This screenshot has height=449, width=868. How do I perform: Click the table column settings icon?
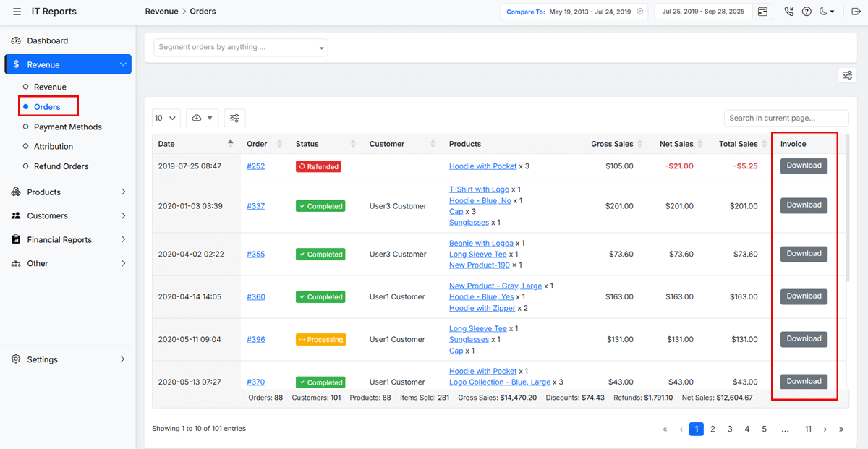[x=235, y=118]
